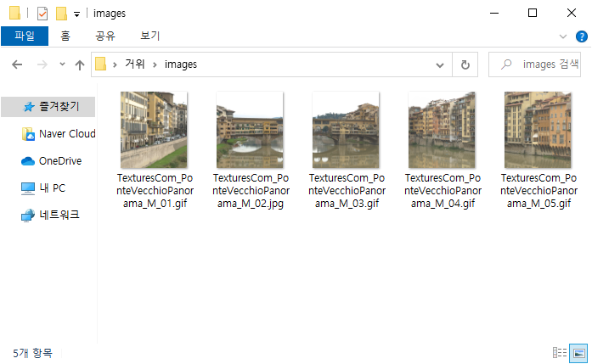This screenshot has height=364, width=592.
Task: Click the file name TexturesCom_PonteVecchioPanorama_M_02.jpg
Action: tap(251, 191)
